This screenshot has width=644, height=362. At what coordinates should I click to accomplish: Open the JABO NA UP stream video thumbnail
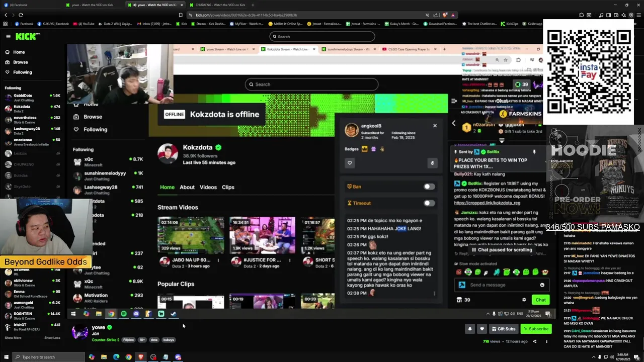click(191, 235)
